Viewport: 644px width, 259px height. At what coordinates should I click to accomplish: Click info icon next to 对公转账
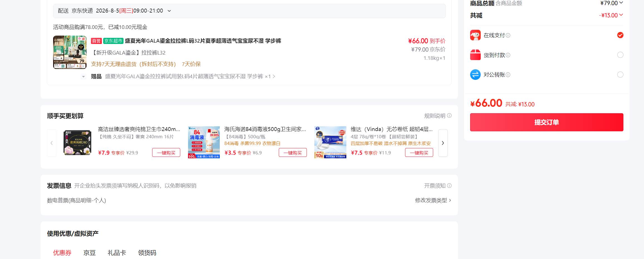(508, 75)
